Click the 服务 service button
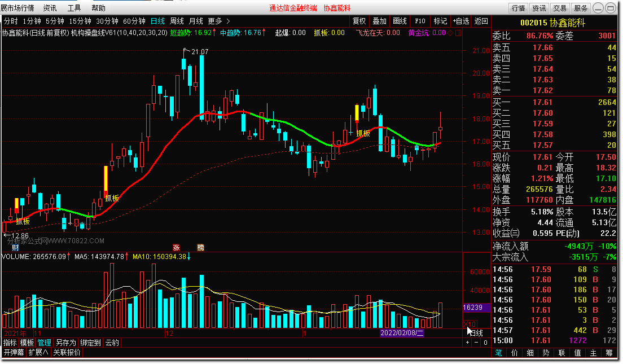Image resolution: width=623 pixels, height=364 pixels. (x=581, y=8)
